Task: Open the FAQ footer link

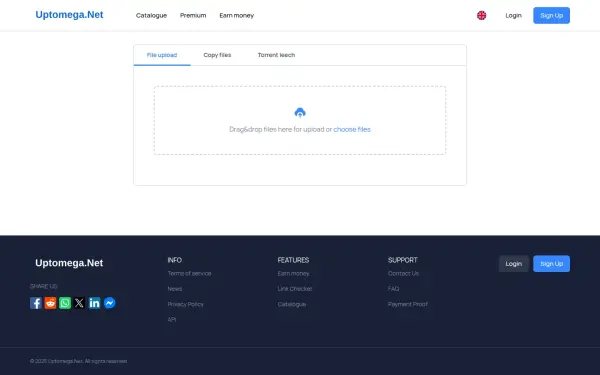Action: (393, 289)
